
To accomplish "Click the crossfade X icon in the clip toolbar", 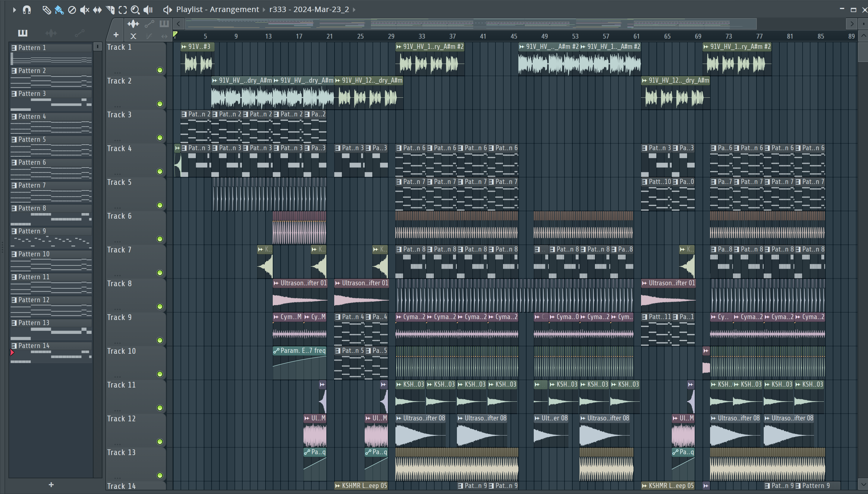I will [133, 36].
